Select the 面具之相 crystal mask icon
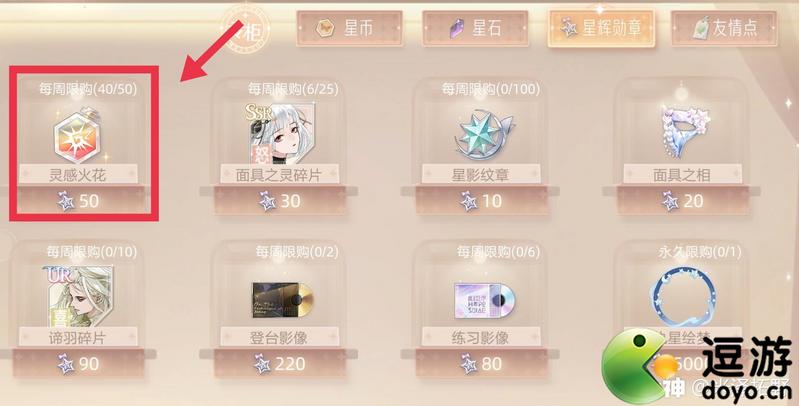Screen dimensions: 799x406 pyautogui.click(x=681, y=132)
